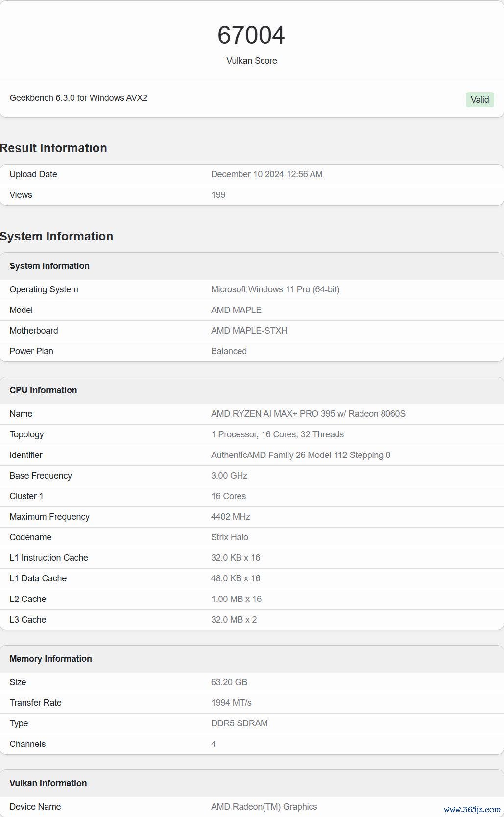Click the Identifier row label

(x=26, y=455)
